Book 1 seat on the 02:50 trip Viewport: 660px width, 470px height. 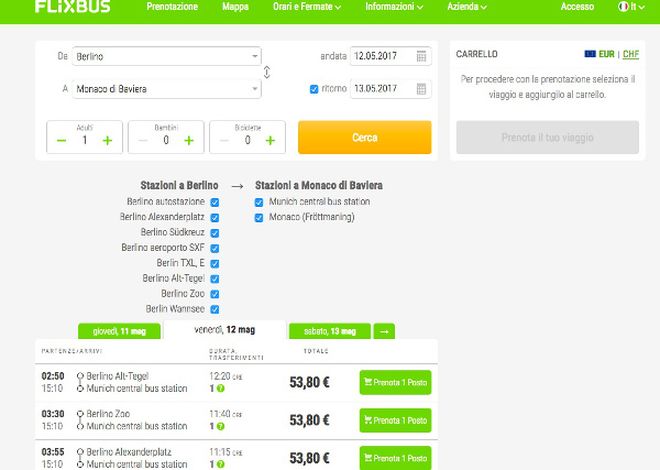(395, 382)
